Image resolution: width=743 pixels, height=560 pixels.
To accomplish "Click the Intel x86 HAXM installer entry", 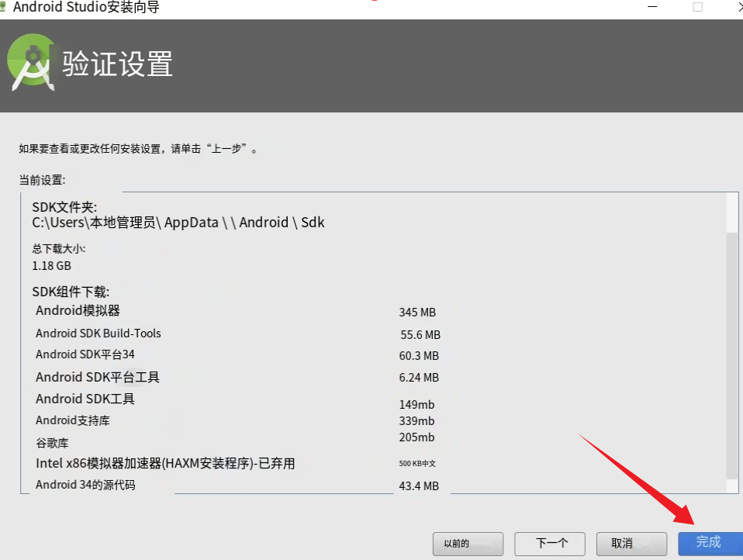I will [x=165, y=463].
